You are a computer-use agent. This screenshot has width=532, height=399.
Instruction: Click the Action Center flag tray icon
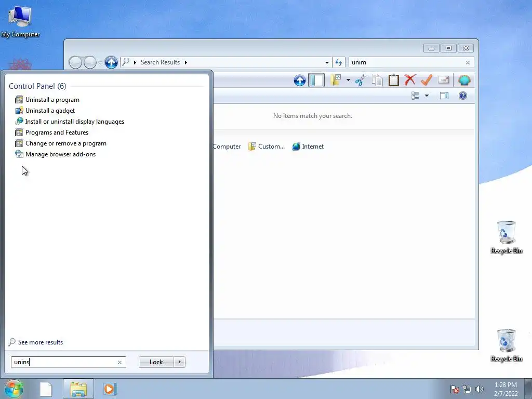click(x=454, y=389)
